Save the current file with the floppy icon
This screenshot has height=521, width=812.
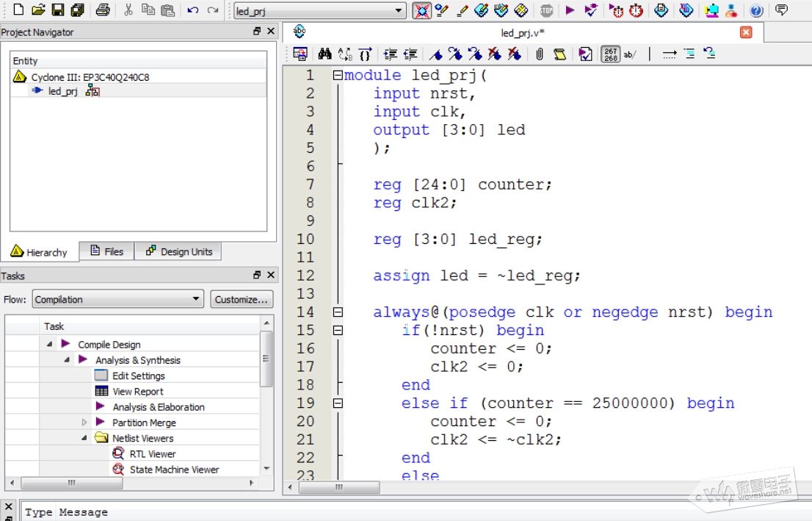57,10
